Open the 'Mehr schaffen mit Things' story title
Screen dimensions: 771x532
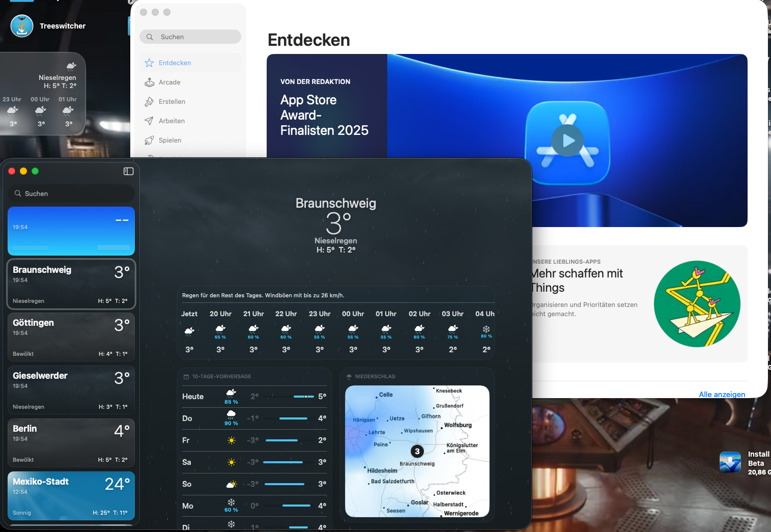[x=577, y=281]
